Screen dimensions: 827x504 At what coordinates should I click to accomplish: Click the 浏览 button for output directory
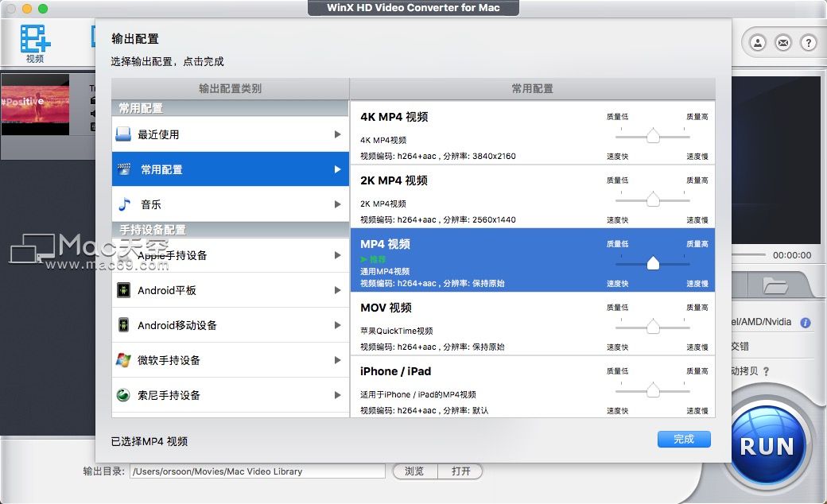click(x=414, y=471)
